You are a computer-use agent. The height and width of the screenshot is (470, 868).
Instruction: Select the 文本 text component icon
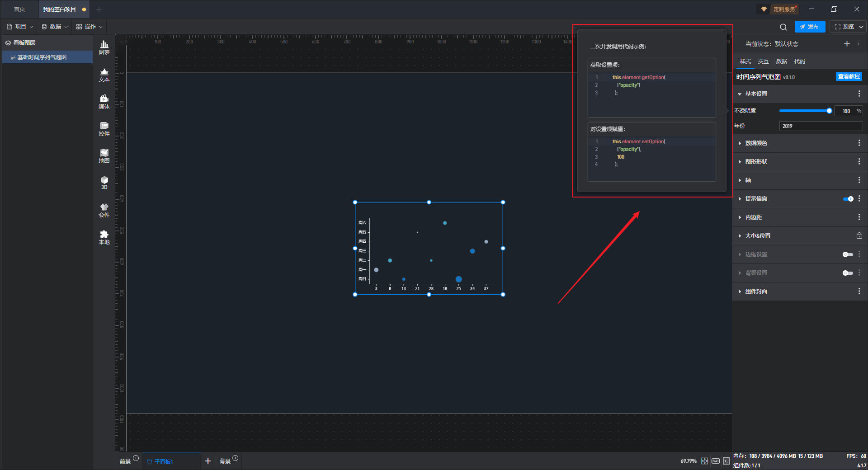click(104, 75)
